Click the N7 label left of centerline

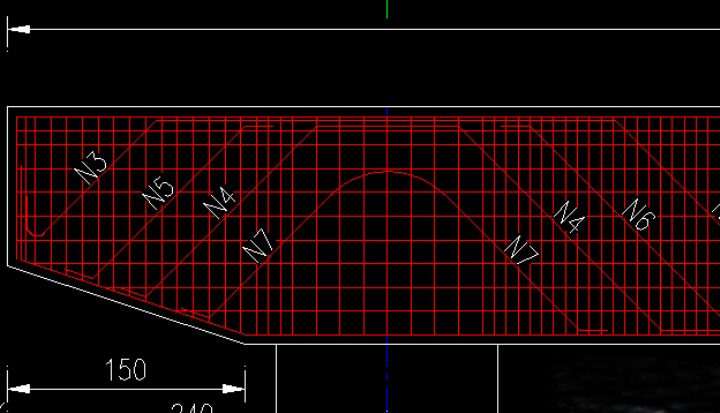259,245
